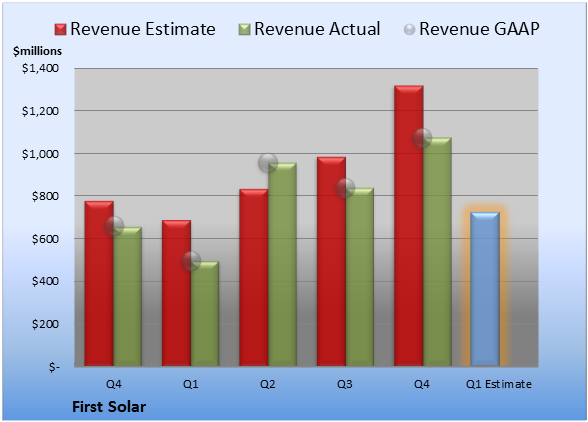Image resolution: width=588 pixels, height=422 pixels.
Task: Select the 'Revenue GAAP' legend label
Action: coord(479,29)
